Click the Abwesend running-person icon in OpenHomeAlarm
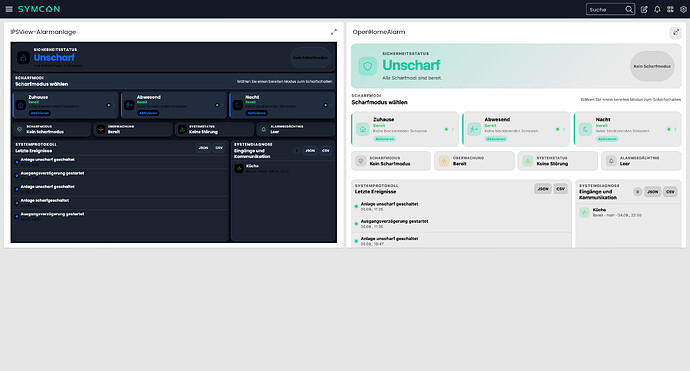The height and width of the screenshot is (371, 690). click(x=474, y=129)
